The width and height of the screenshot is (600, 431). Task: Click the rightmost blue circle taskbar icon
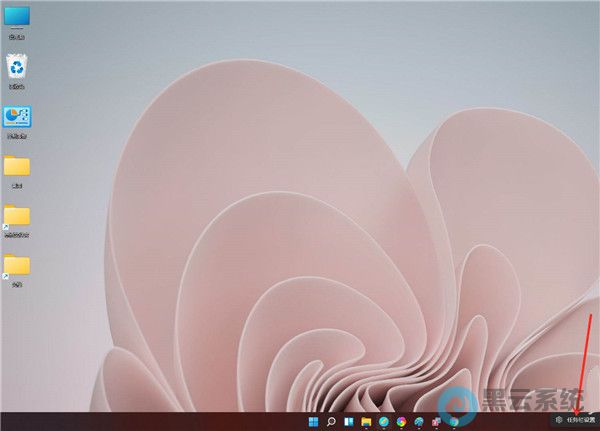pos(452,422)
